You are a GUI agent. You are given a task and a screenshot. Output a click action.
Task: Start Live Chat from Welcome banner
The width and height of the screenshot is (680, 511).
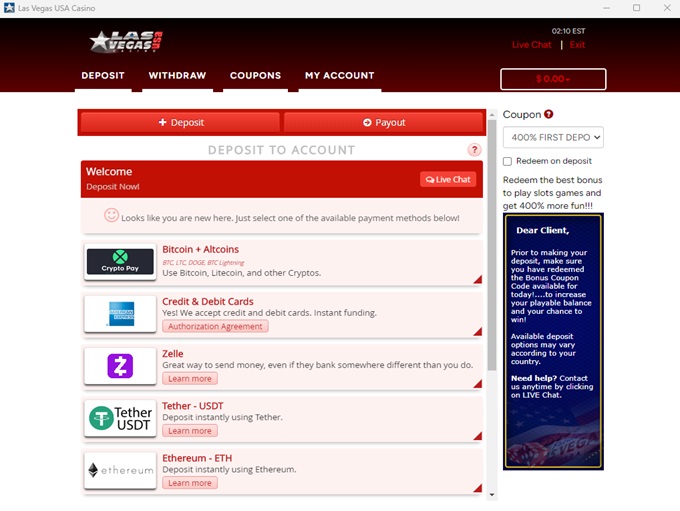448,180
